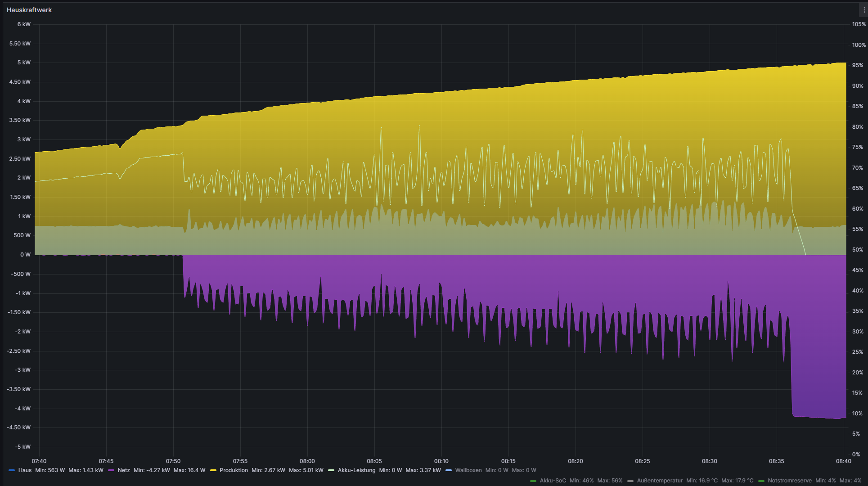The width and height of the screenshot is (868, 486).
Task: Click the 75% right axis label
Action: pyautogui.click(x=858, y=147)
